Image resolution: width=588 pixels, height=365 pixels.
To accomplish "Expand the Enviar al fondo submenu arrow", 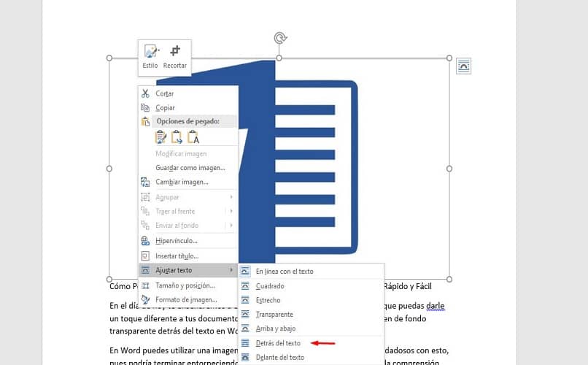I will point(231,225).
